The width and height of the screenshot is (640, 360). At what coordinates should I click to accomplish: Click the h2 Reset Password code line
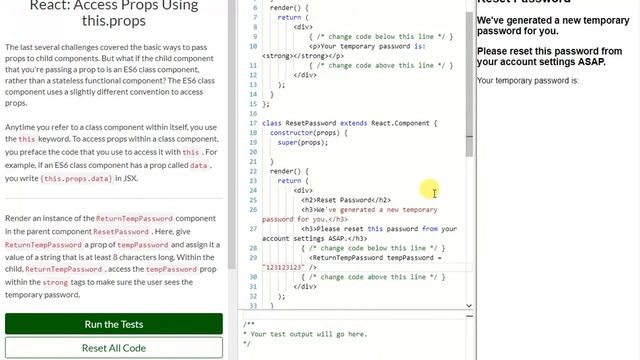[x=346, y=200]
